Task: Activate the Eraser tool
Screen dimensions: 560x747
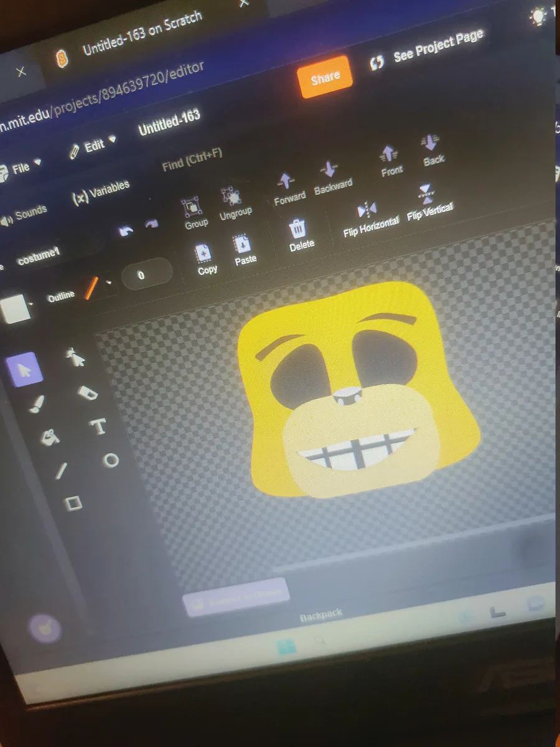Action: point(88,392)
